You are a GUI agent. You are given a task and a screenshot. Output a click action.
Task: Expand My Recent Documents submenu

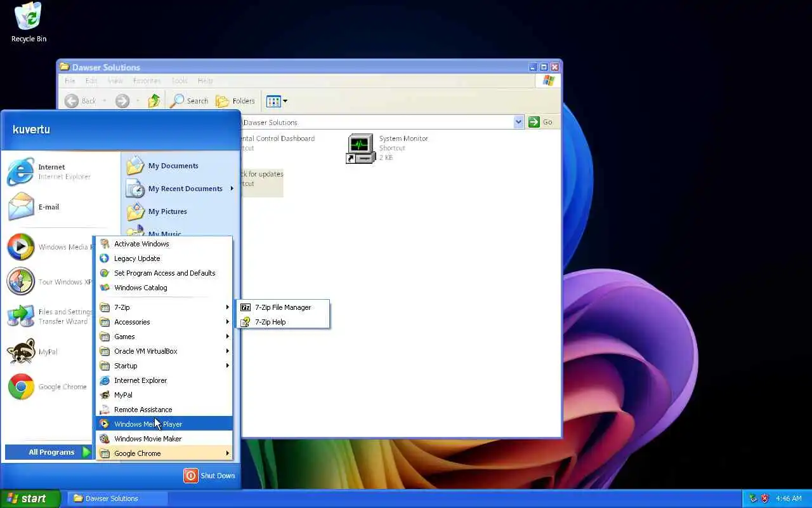(180, 189)
